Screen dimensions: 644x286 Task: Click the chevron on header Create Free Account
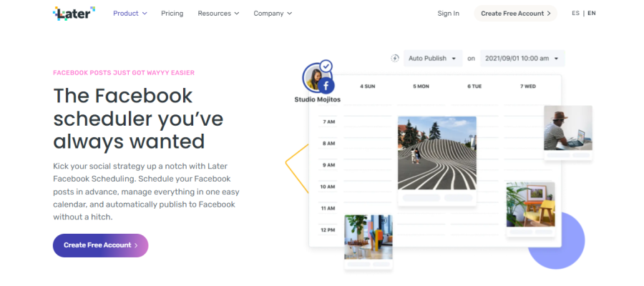(549, 14)
